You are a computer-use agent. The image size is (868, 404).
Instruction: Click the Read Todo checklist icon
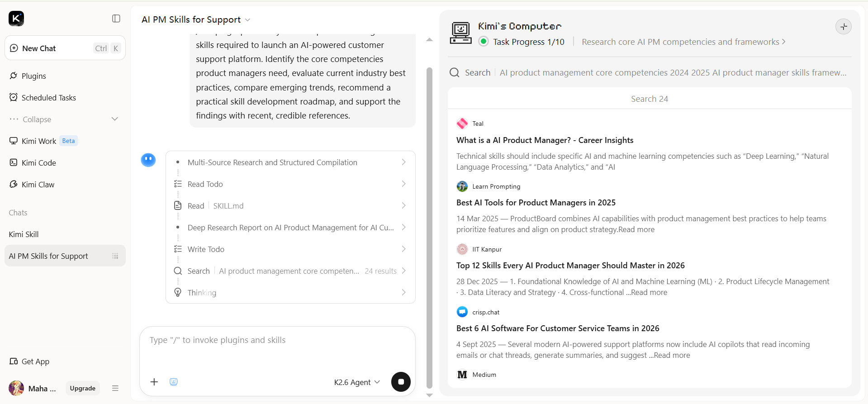coord(178,184)
